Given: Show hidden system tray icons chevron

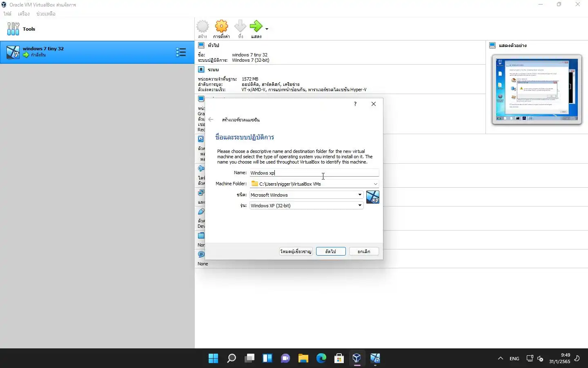Looking at the screenshot, I should [x=501, y=359].
